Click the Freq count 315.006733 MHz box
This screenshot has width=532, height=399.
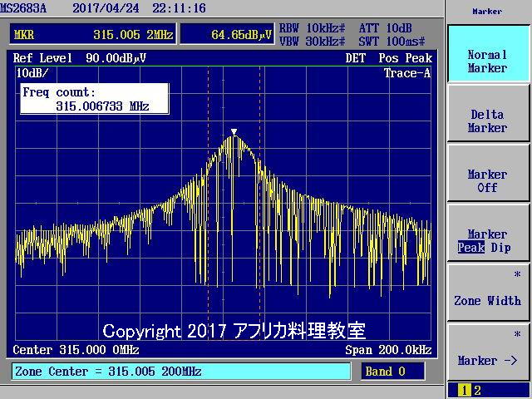coord(94,99)
